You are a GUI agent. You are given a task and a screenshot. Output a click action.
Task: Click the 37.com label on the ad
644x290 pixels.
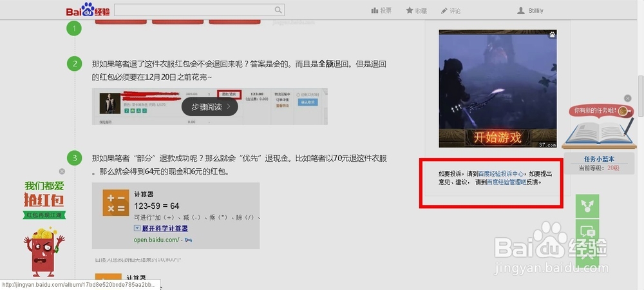coord(547,144)
